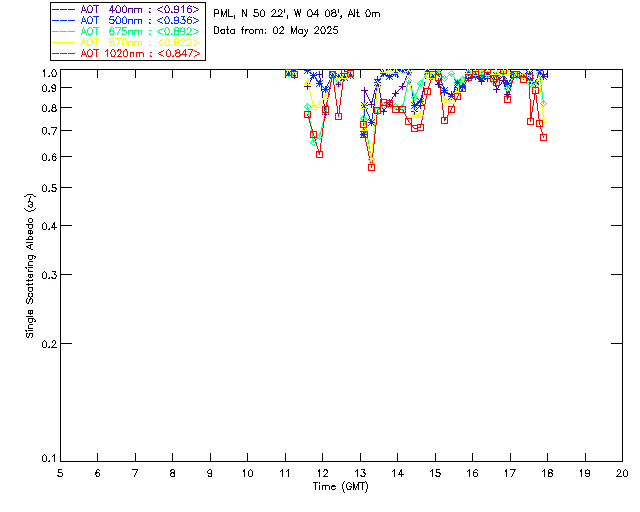640x512 pixels.
Task: Click the y-axis tick label 0.5
Action: click(47, 188)
